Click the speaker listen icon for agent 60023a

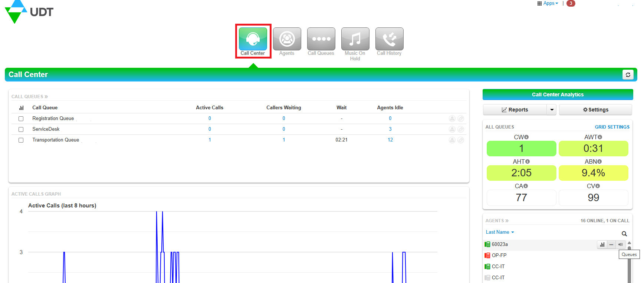click(620, 244)
